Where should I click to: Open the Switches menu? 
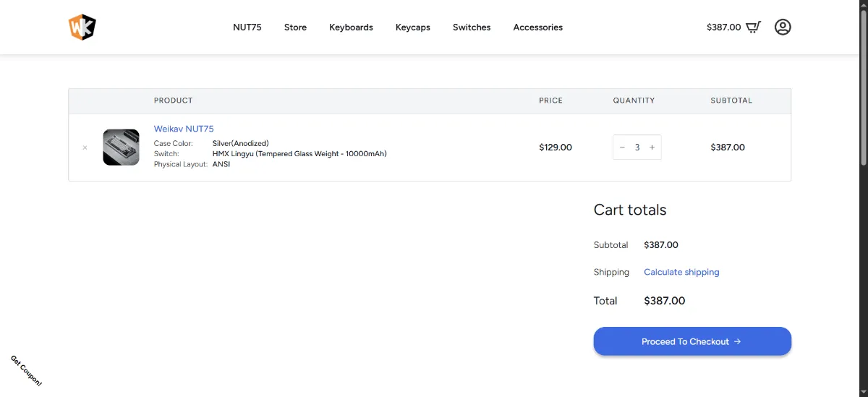(x=472, y=27)
